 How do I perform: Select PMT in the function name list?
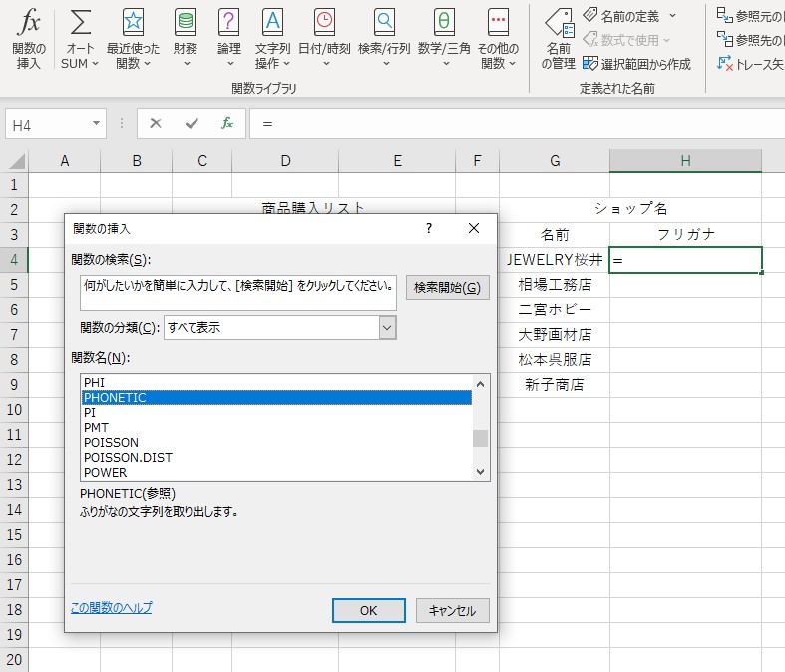[98, 427]
